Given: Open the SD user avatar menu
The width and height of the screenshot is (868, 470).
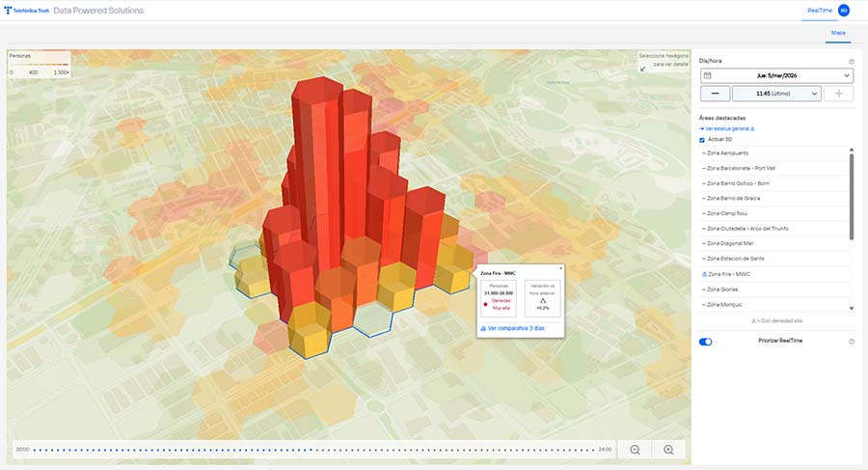Looking at the screenshot, I should click(843, 10).
